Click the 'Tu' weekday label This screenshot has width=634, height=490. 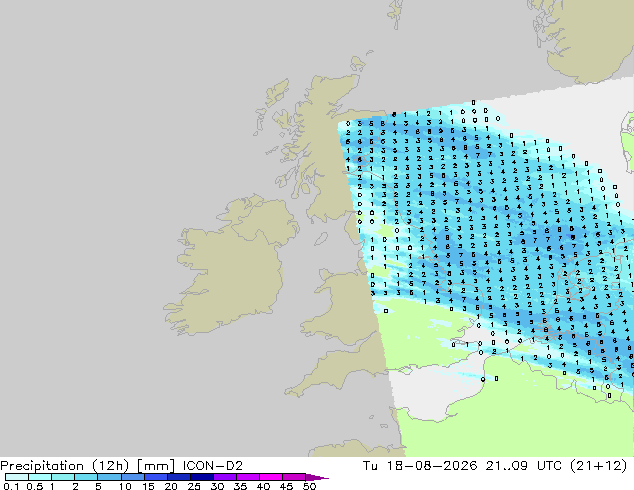(370, 466)
